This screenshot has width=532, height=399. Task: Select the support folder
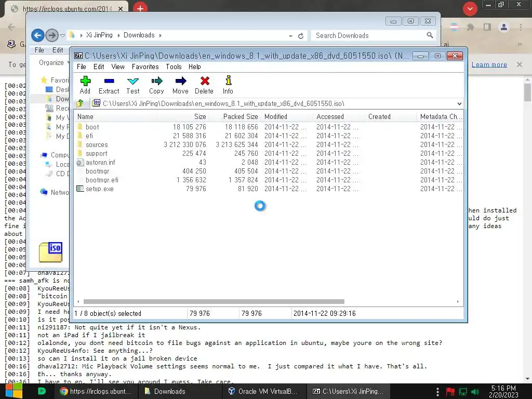click(x=96, y=153)
